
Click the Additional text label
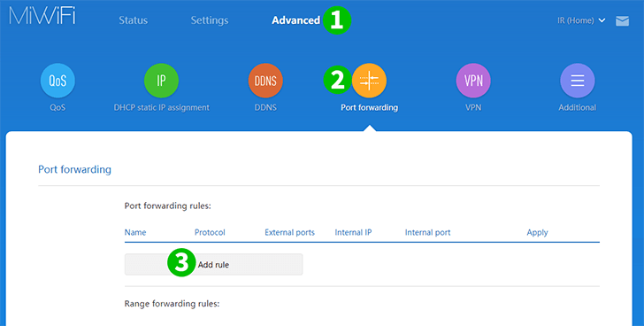click(x=577, y=108)
